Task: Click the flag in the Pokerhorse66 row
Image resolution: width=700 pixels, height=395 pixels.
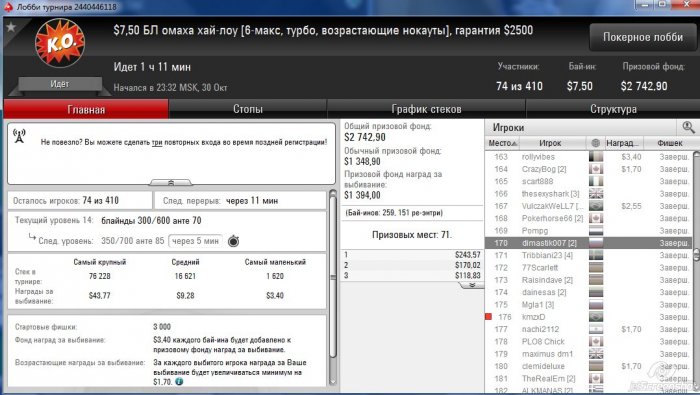Action: coord(596,218)
